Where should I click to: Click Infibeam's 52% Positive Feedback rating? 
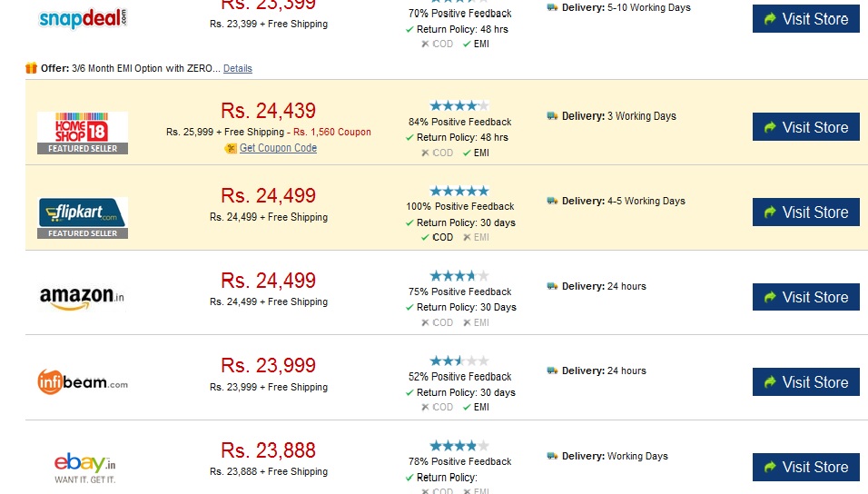click(x=460, y=377)
